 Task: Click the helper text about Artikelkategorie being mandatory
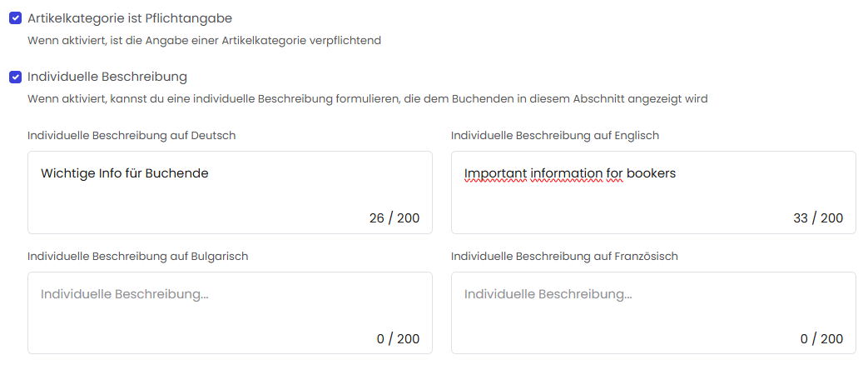tap(204, 40)
